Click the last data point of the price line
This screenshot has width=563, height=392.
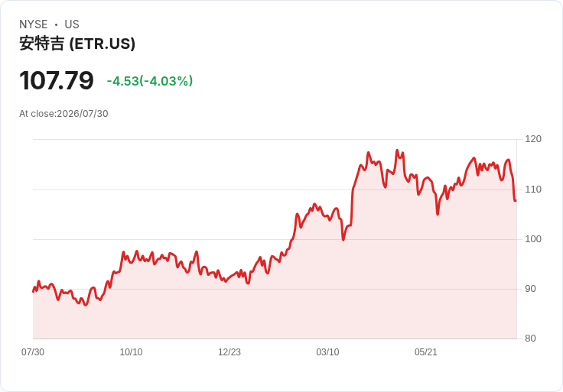[x=516, y=200]
